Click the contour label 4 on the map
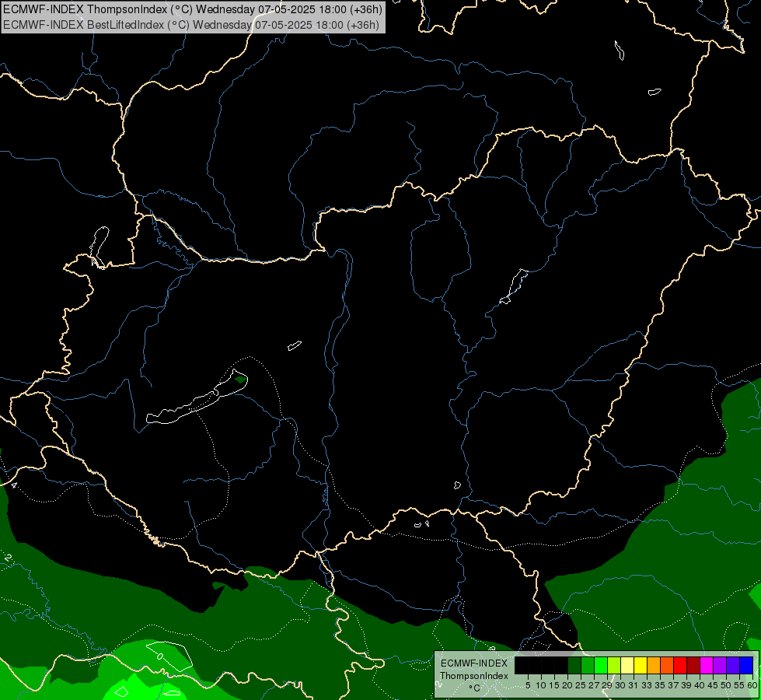This screenshot has height=700, width=761. (x=13, y=485)
